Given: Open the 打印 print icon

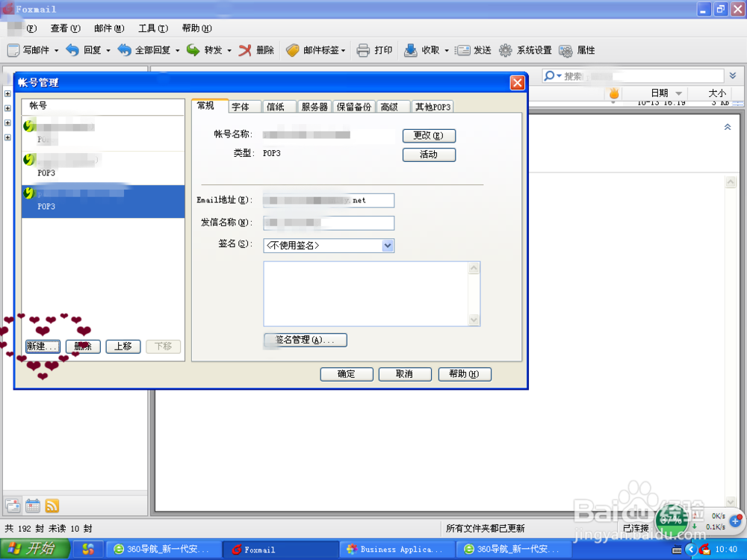Looking at the screenshot, I should point(375,50).
